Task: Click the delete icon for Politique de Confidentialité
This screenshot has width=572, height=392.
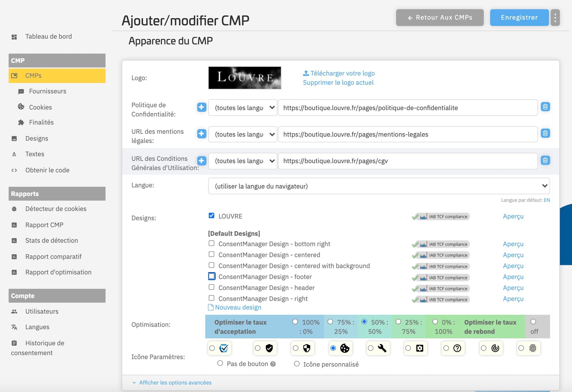Action: (x=545, y=107)
